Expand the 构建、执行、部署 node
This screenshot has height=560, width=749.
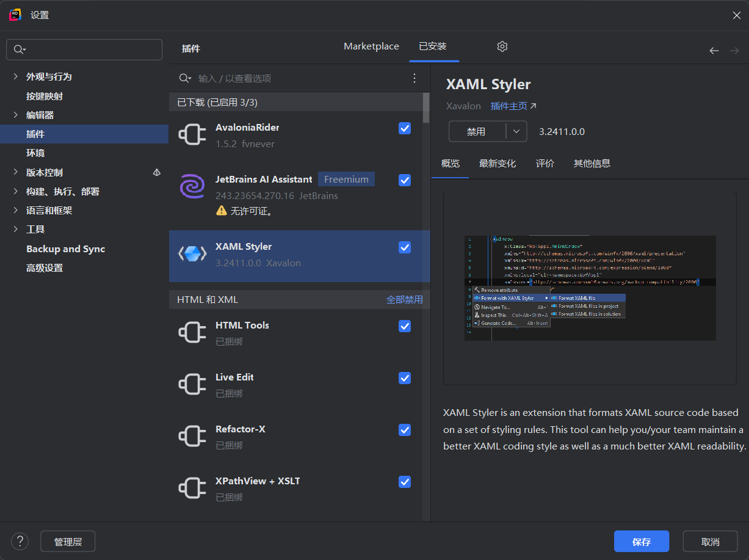point(16,191)
